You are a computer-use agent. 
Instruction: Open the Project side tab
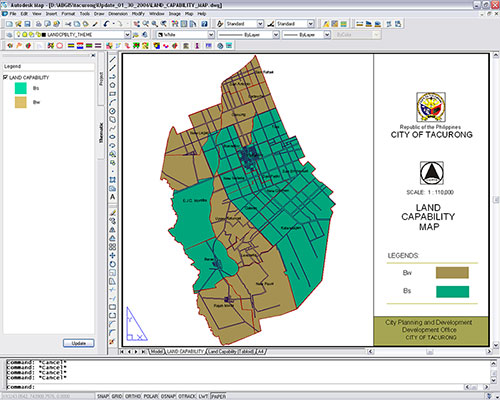point(101,79)
